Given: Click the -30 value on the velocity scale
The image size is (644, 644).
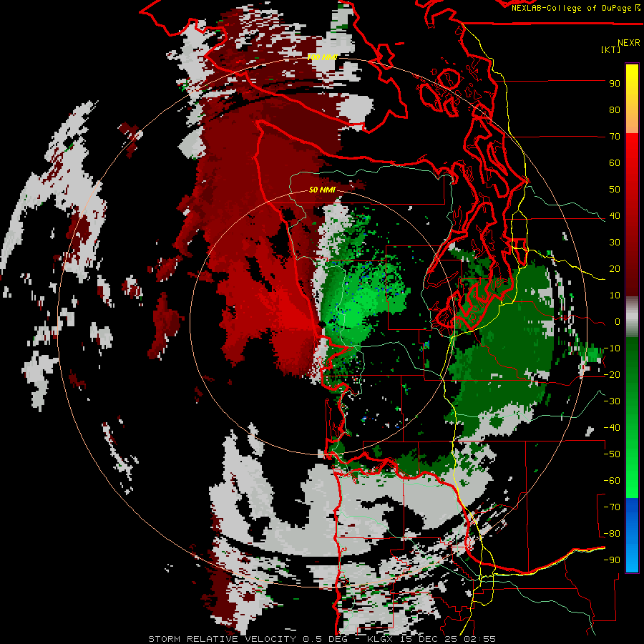Looking at the screenshot, I should (x=612, y=401).
